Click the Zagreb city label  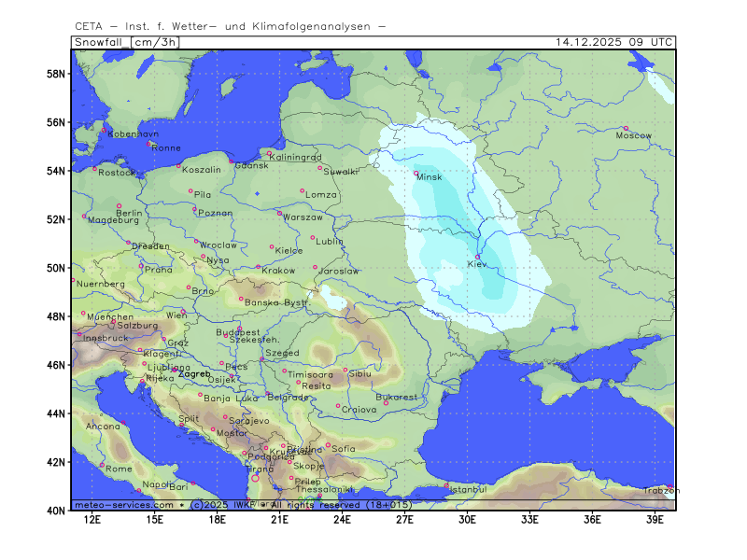194,373
